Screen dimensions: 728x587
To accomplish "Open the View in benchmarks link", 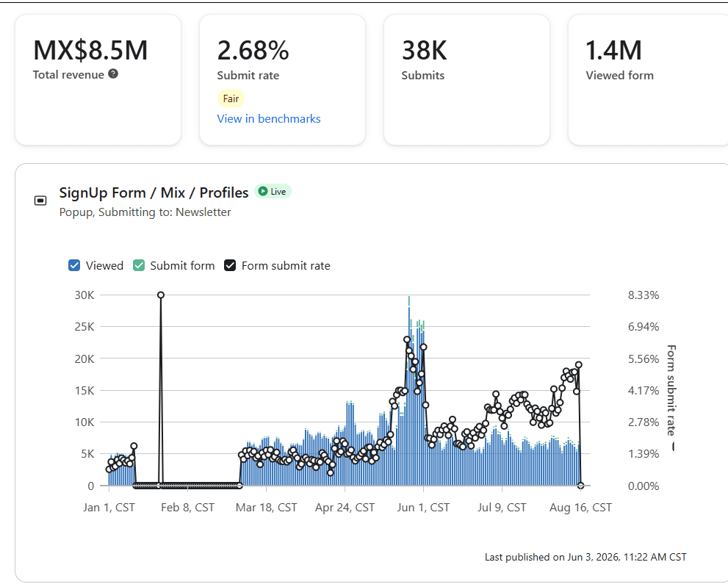I will [269, 118].
